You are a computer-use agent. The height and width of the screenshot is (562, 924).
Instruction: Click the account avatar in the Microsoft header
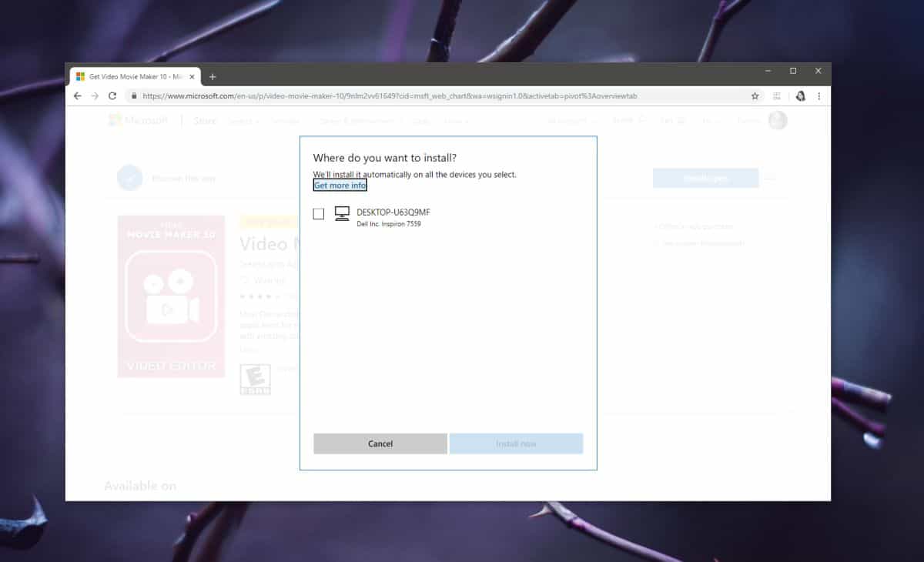[778, 120]
